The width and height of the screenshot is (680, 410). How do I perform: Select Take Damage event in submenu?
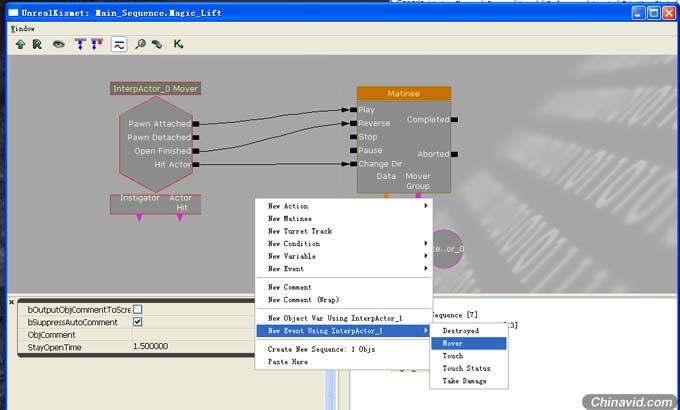[x=469, y=381]
